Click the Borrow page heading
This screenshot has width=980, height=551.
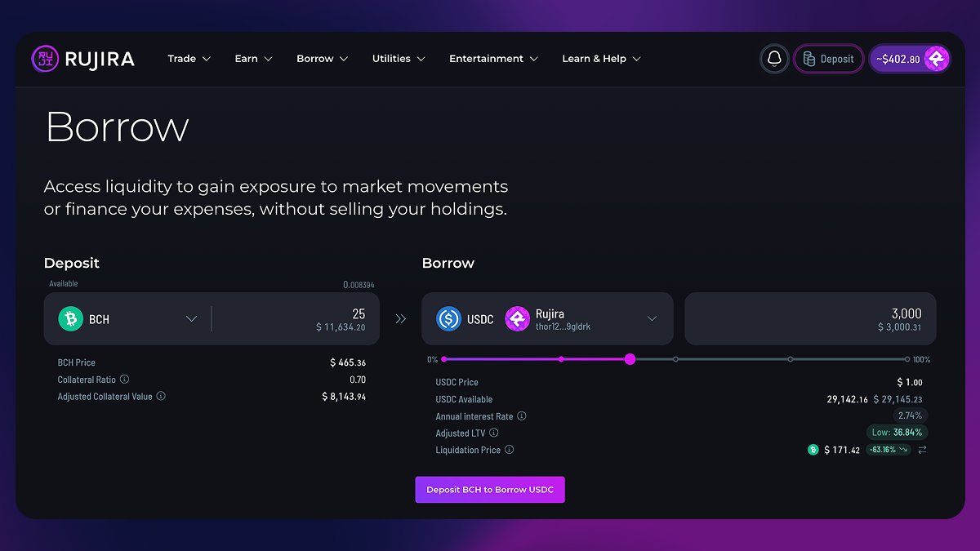(117, 127)
